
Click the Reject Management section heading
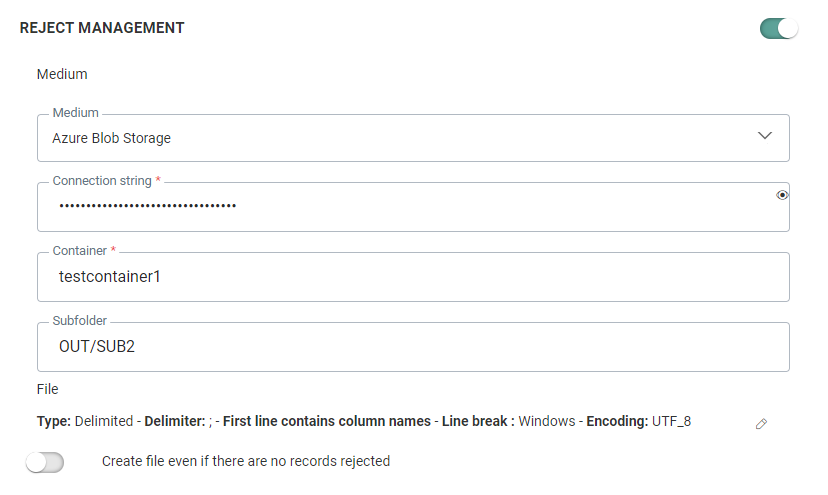[x=102, y=28]
